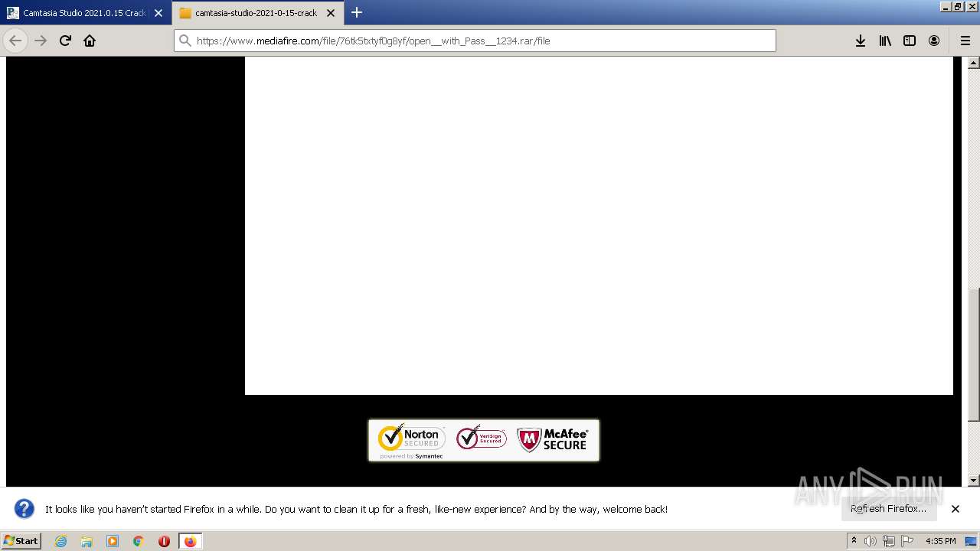Viewport: 980px width, 551px height.
Task: Click the McAfee Secure badge
Action: pyautogui.click(x=552, y=439)
